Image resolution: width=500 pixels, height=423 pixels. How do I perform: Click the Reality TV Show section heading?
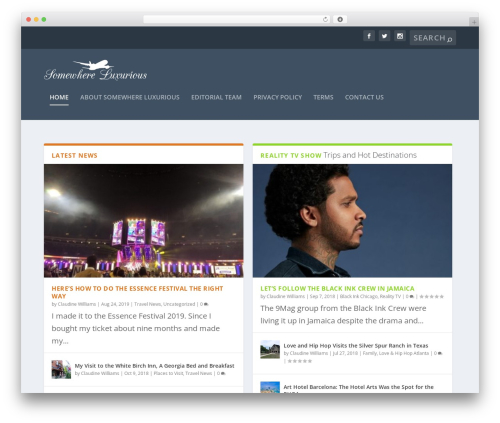point(291,156)
